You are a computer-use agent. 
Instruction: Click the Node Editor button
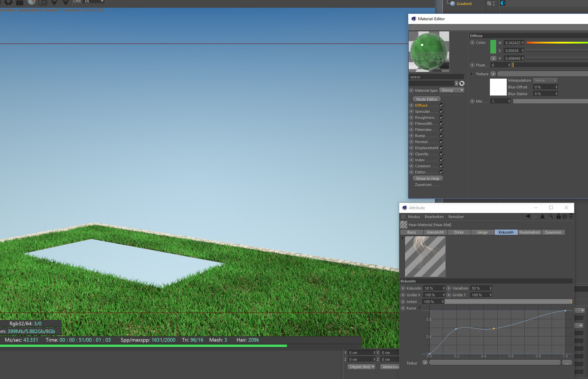coord(427,99)
